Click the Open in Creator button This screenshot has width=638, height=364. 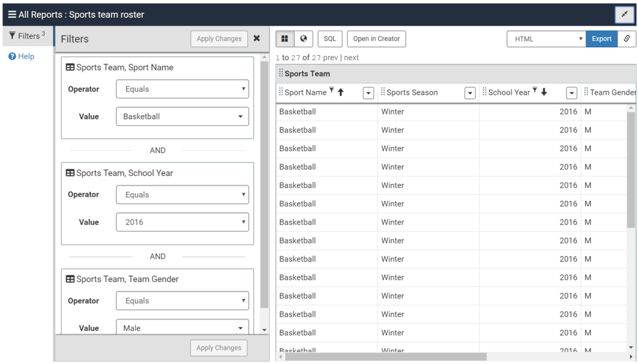376,39
